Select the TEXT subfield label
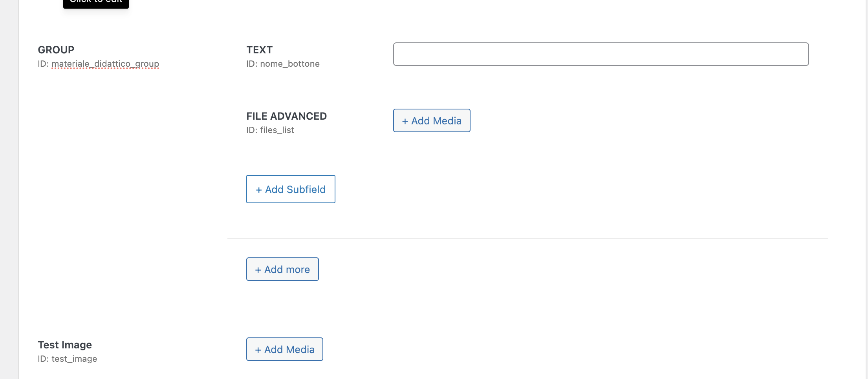The height and width of the screenshot is (379, 868). 259,50
